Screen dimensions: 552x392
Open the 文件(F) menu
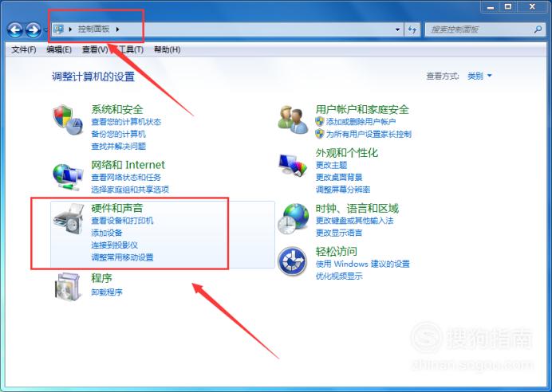(x=24, y=49)
